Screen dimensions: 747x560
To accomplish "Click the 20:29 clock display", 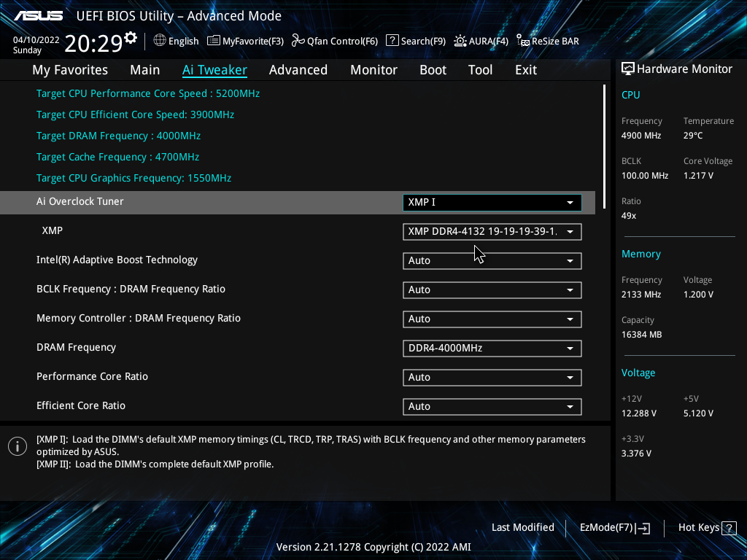I will 94,43.
